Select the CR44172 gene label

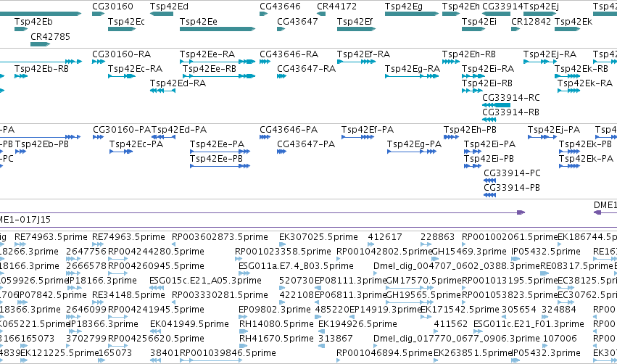coord(337,7)
